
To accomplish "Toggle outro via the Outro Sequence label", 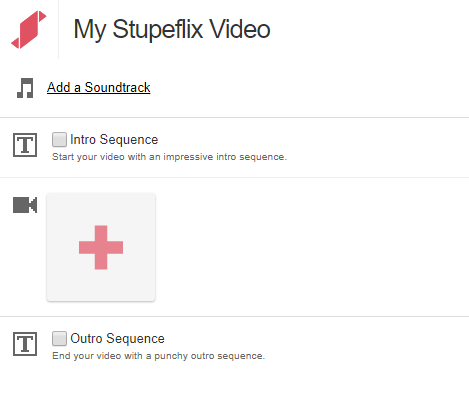I will click(117, 339).
